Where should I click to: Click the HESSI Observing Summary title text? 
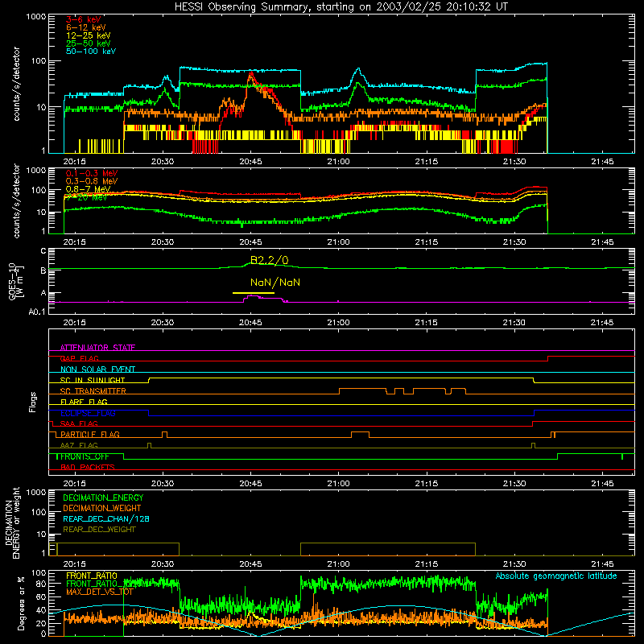click(x=341, y=6)
